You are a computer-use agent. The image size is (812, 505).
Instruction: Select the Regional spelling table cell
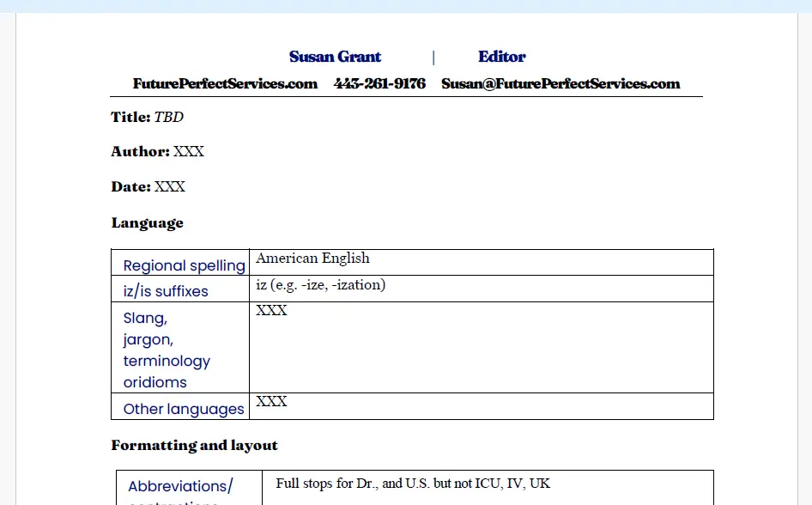[x=184, y=265]
